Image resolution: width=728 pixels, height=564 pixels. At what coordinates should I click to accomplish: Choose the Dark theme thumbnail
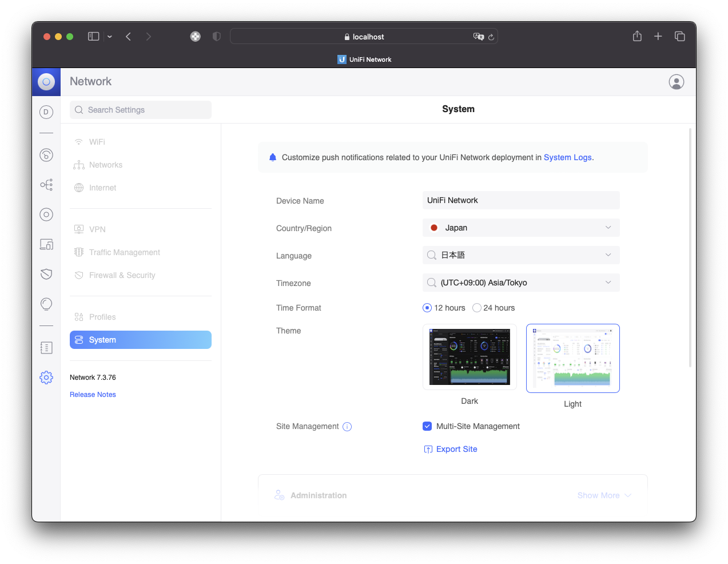(x=470, y=357)
